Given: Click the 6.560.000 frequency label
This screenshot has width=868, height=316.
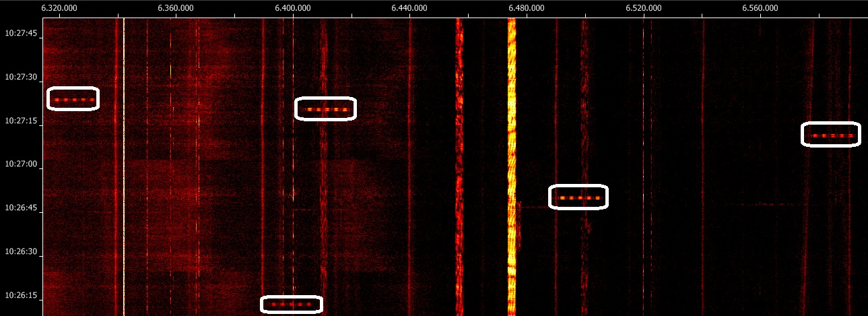Looking at the screenshot, I should click(760, 8).
